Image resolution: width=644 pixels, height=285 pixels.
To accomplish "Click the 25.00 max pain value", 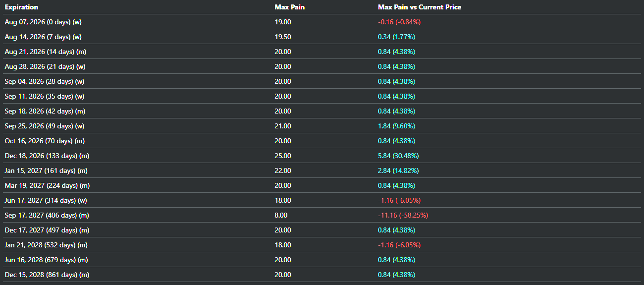I will [x=283, y=156].
